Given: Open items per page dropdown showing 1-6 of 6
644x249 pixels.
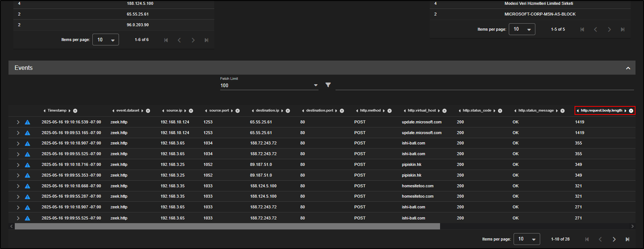Looking at the screenshot, I should coord(106,40).
